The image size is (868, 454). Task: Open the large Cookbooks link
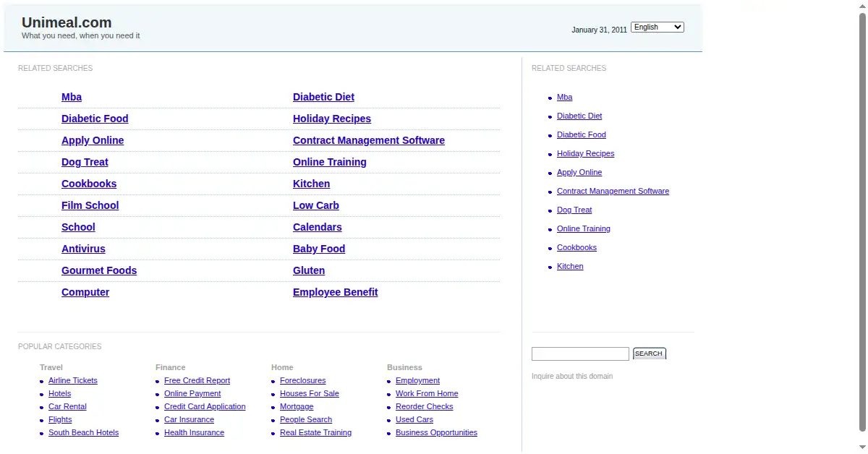tap(89, 184)
